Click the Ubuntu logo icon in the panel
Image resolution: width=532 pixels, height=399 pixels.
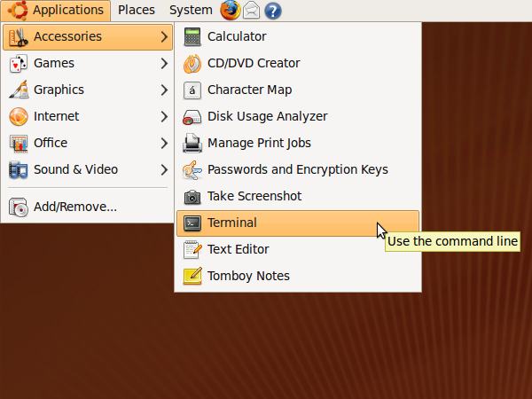click(18, 10)
